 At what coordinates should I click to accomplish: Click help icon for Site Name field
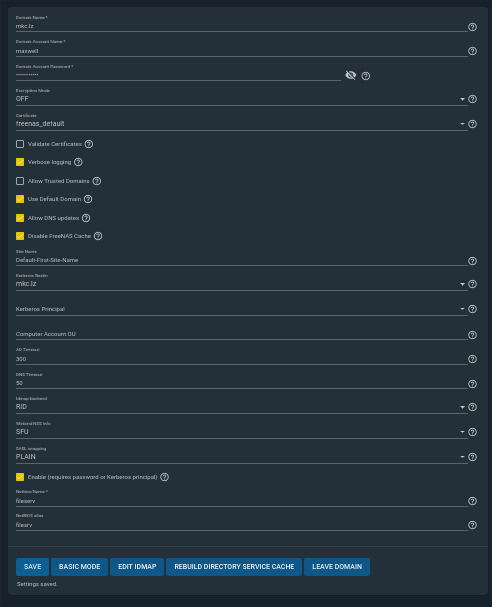point(472,261)
